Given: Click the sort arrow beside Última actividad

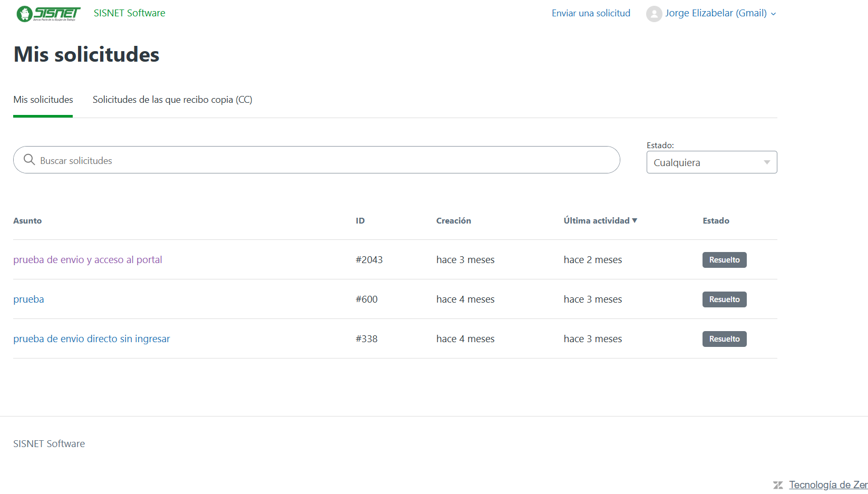Looking at the screenshot, I should 635,220.
